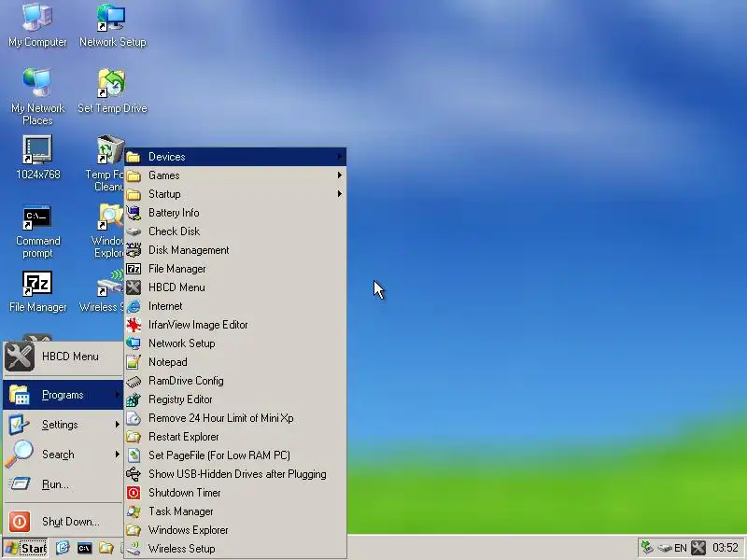The width and height of the screenshot is (747, 560).
Task: Click the Internet Explorer quick launch taskbar icon
Action: 63,548
